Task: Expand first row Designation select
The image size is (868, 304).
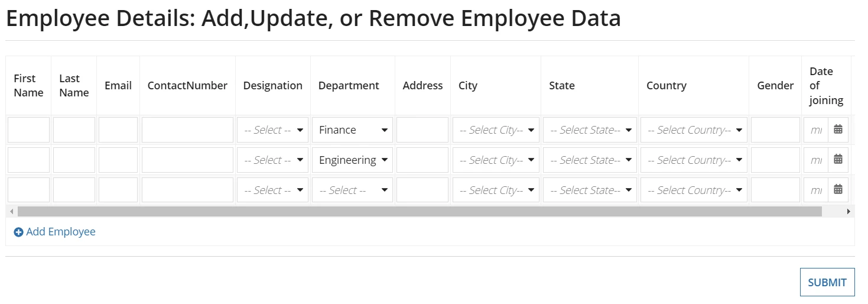Action: (x=272, y=130)
